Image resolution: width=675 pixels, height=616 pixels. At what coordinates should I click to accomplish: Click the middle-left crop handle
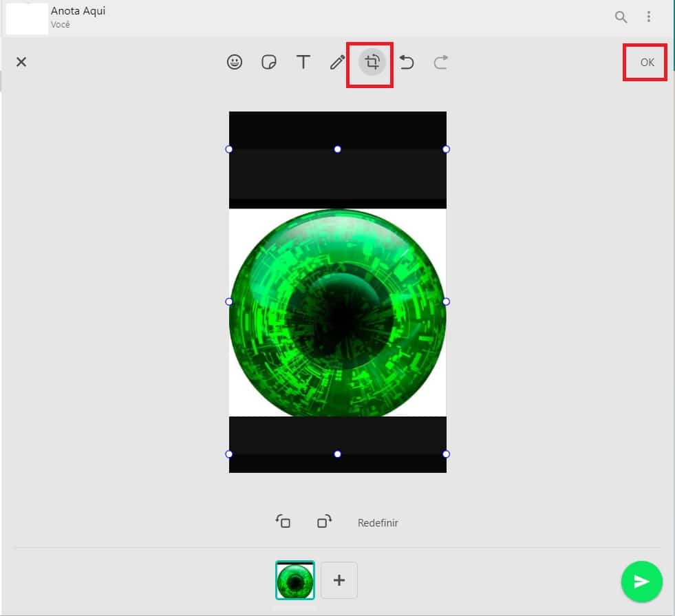pos(229,301)
